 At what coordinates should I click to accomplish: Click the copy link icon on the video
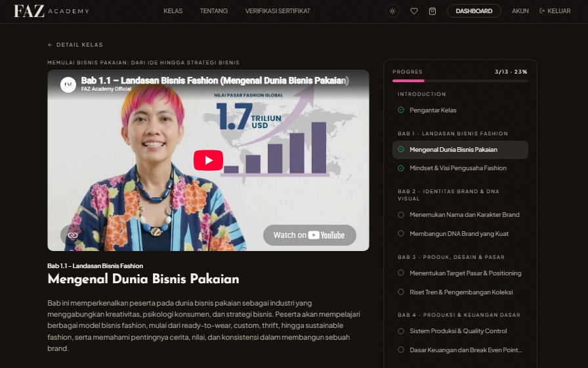coord(73,235)
